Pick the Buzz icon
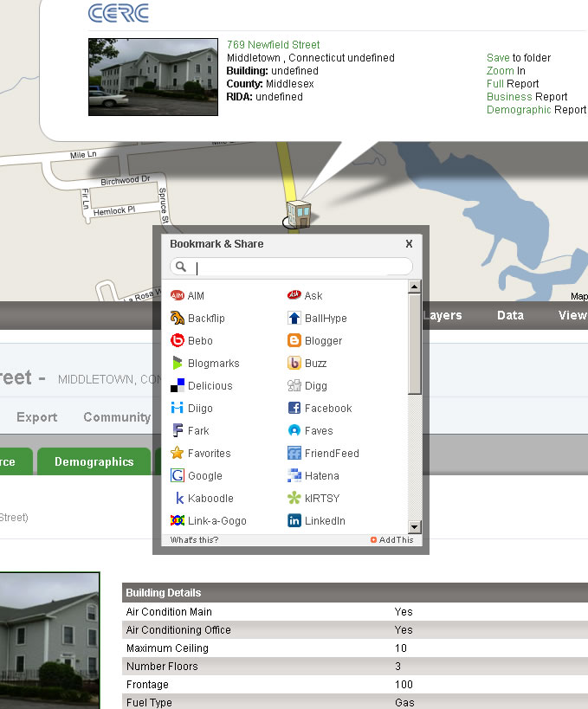Screen dimensions: 588x709 click(294, 363)
